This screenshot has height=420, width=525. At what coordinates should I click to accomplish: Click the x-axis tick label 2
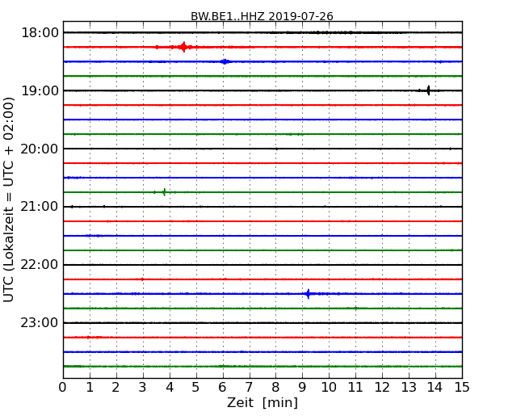coord(115,388)
